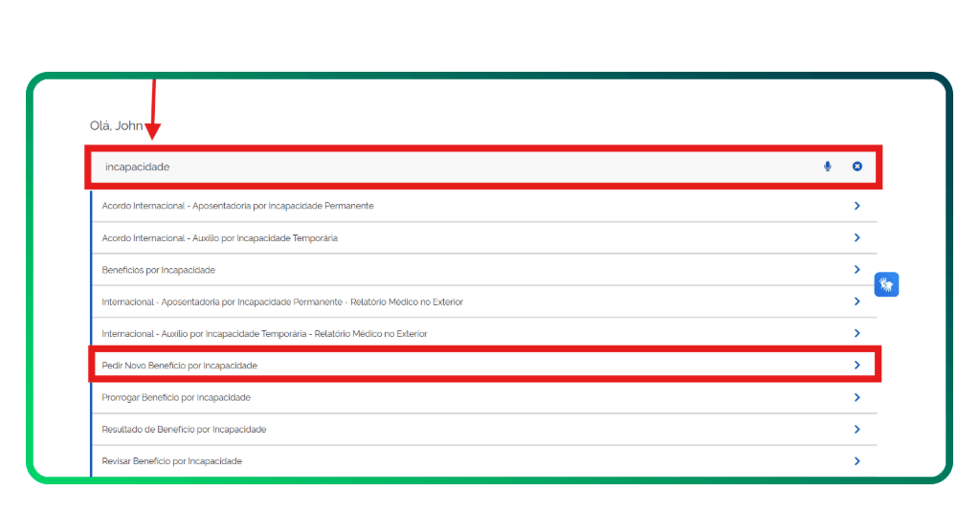980x513 pixels.
Task: Select Prorrogar Benefício por Incapacidade
Action: coord(176,397)
